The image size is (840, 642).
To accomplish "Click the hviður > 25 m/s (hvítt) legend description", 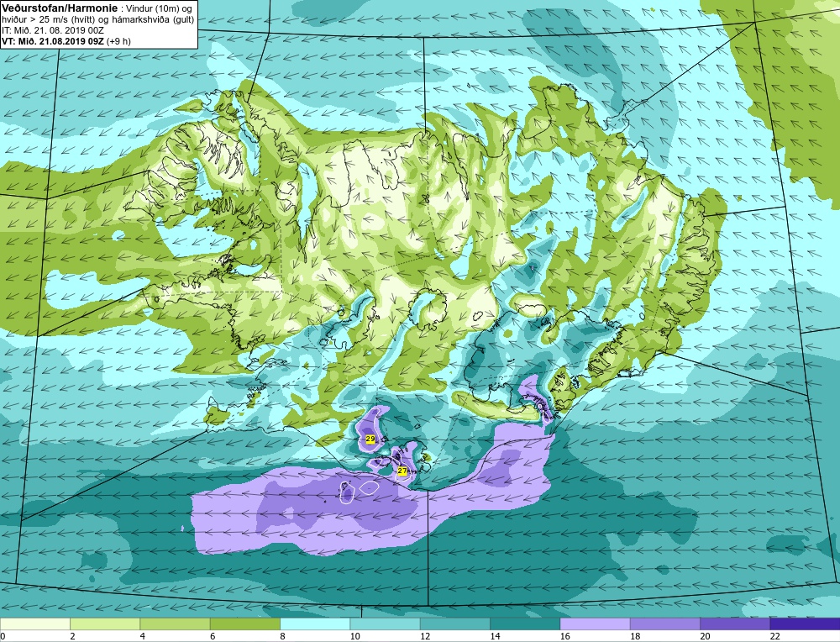I will coord(49,19).
